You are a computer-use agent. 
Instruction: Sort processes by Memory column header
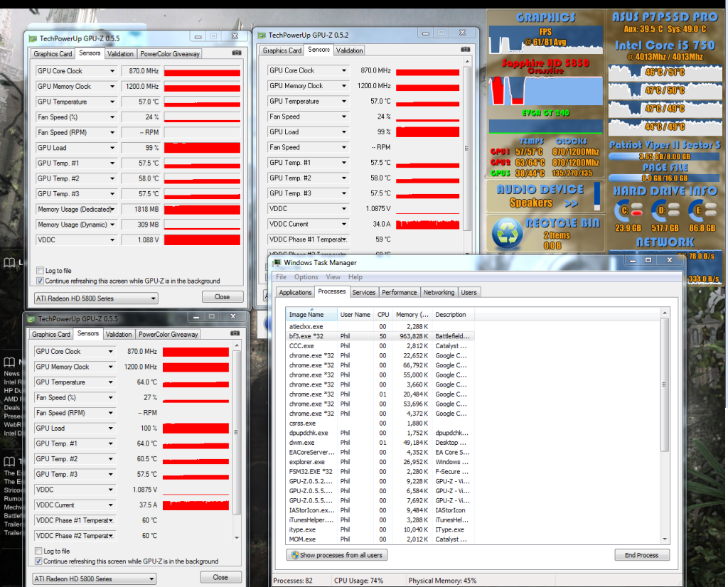pos(412,315)
